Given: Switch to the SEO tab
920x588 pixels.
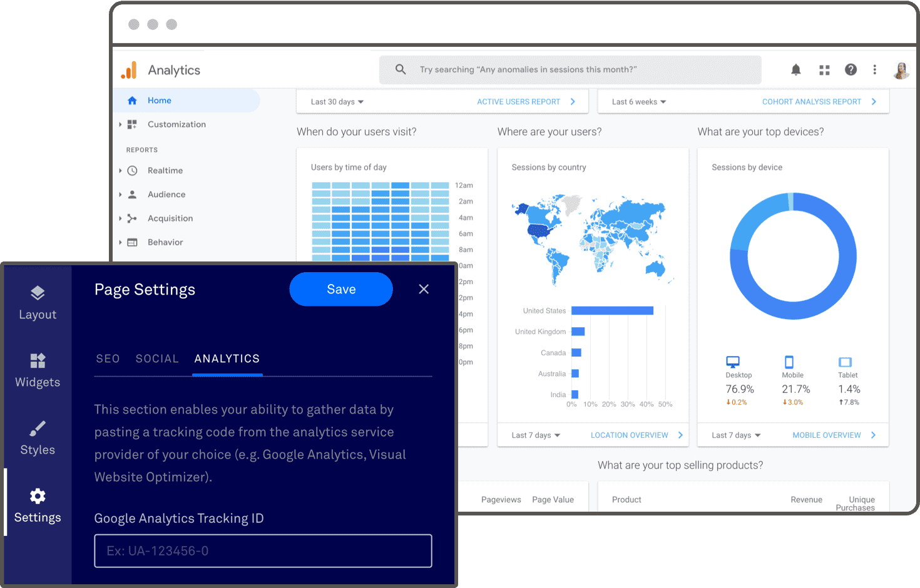Looking at the screenshot, I should coord(108,358).
